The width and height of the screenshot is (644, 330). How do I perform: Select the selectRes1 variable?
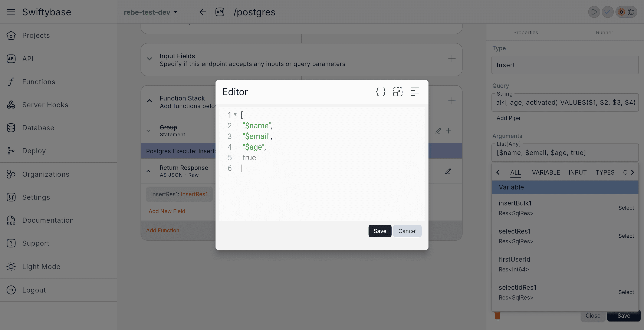point(626,236)
